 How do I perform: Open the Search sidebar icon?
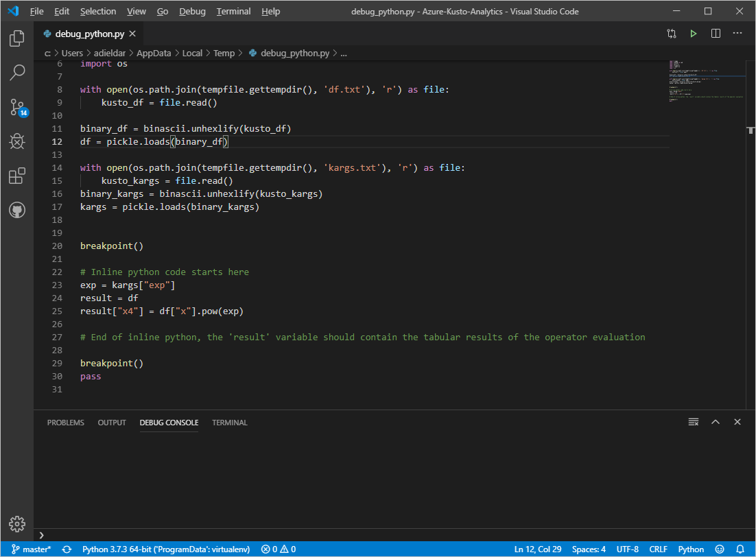[x=16, y=72]
